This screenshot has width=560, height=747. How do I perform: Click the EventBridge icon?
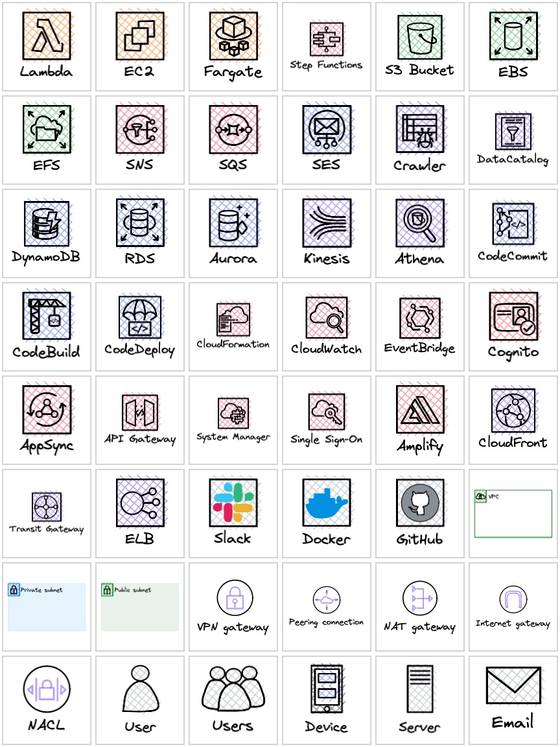click(x=420, y=318)
